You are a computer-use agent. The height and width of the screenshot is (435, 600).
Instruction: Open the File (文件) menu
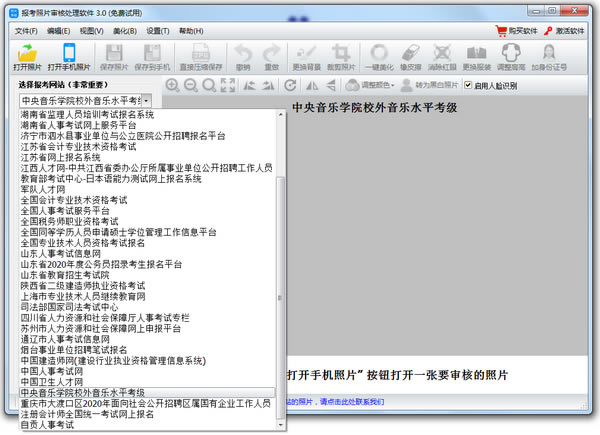[x=26, y=31]
